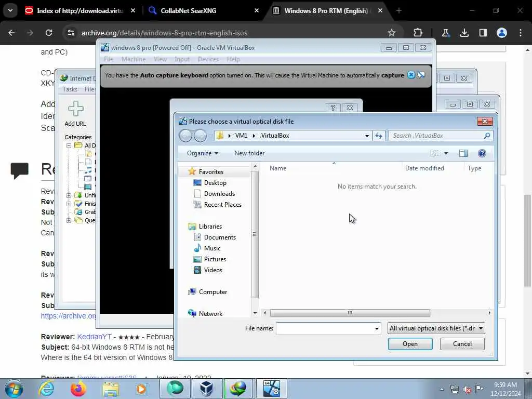Select Network in navigation pane

pos(210,313)
